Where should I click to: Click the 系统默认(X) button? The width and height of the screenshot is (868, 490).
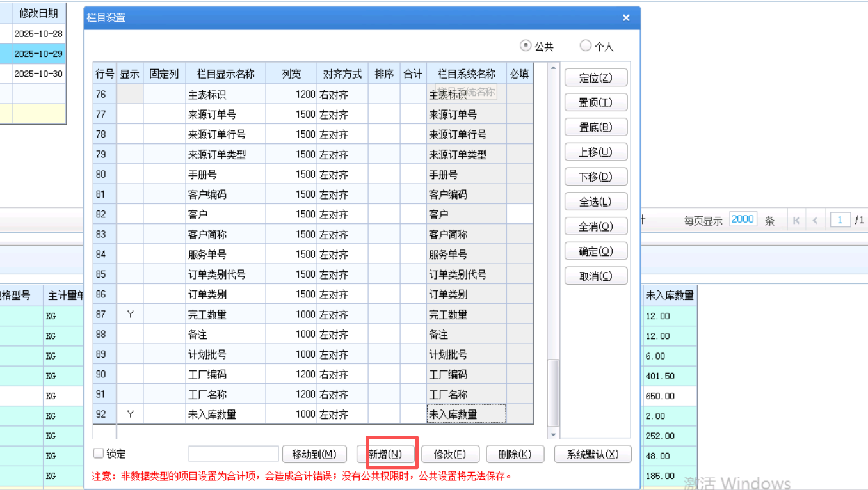point(593,454)
